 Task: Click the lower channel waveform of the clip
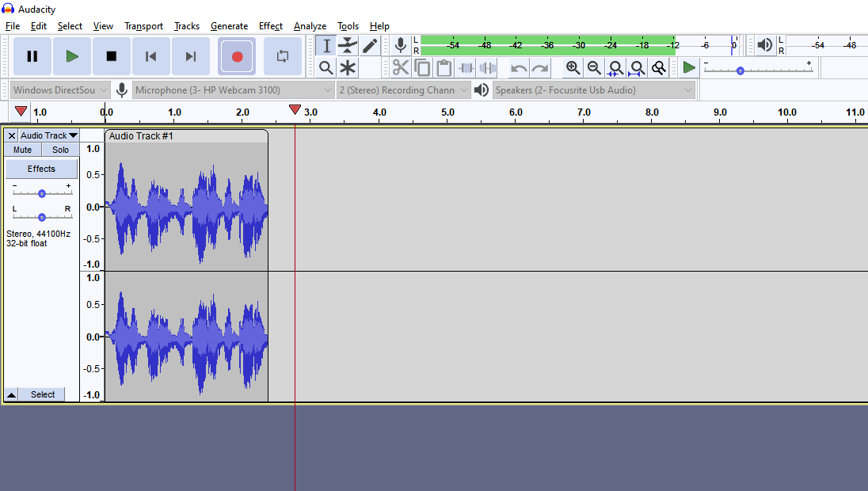pos(186,337)
